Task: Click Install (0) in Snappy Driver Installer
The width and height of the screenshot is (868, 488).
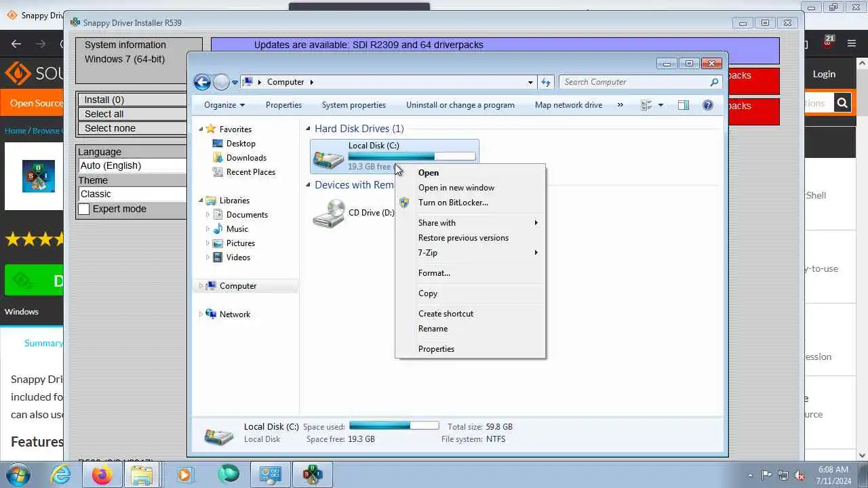Action: tap(132, 100)
